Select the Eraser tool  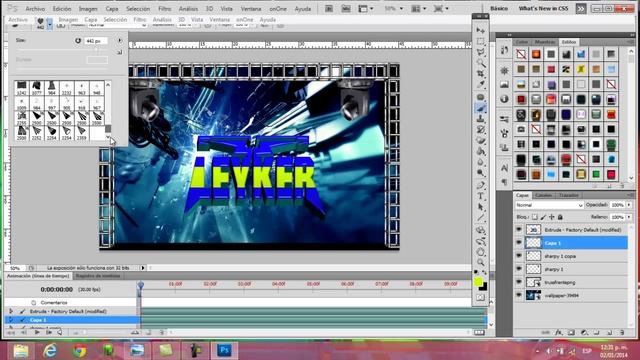click(x=481, y=140)
